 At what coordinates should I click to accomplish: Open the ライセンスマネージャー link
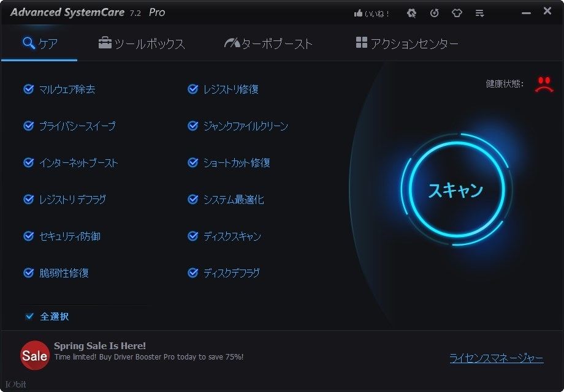(x=497, y=358)
